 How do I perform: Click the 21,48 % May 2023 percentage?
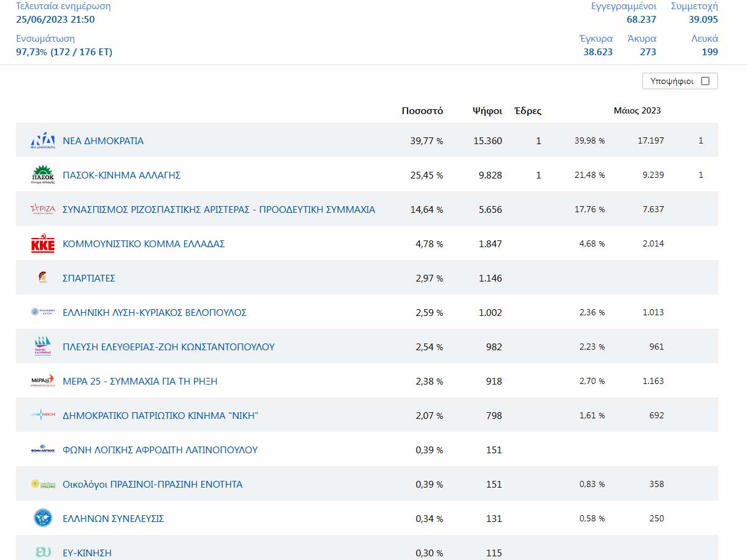pyautogui.click(x=590, y=175)
